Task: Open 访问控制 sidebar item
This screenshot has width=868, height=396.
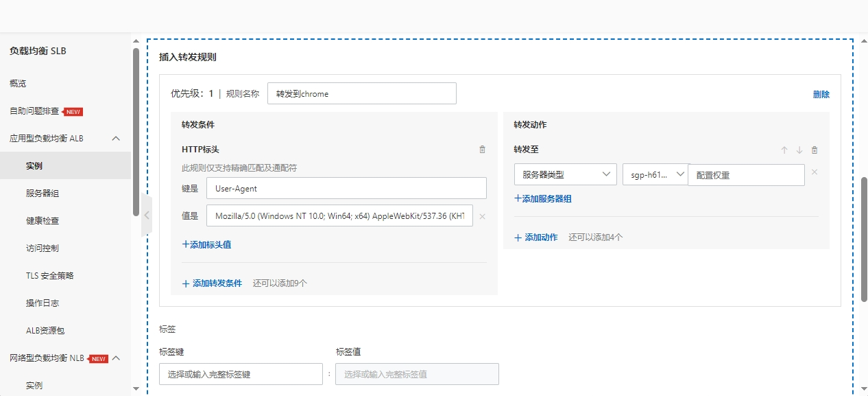Action: pos(43,248)
